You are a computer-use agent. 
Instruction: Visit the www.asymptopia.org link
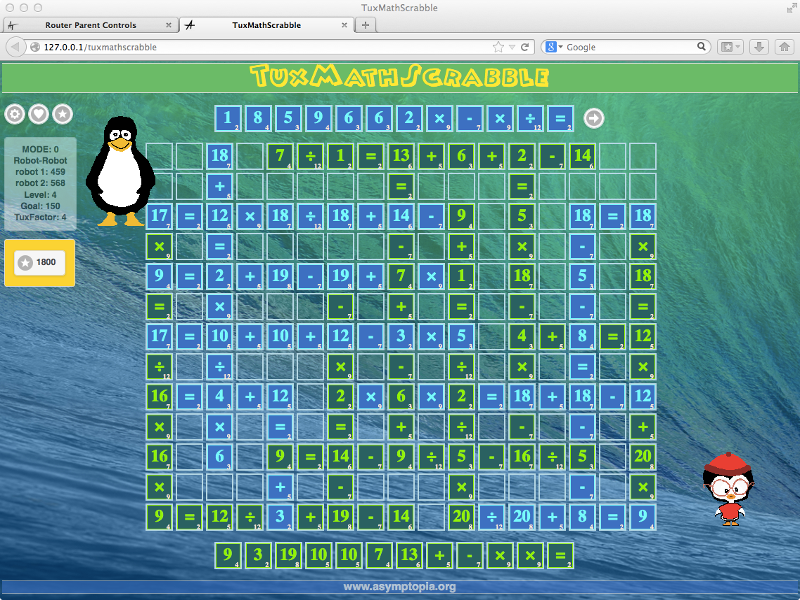coord(400,587)
